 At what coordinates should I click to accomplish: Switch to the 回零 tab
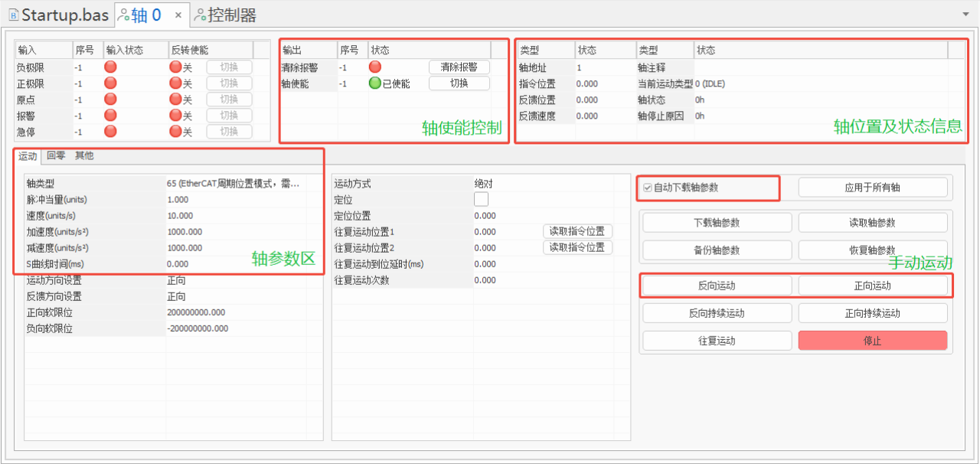coord(56,155)
